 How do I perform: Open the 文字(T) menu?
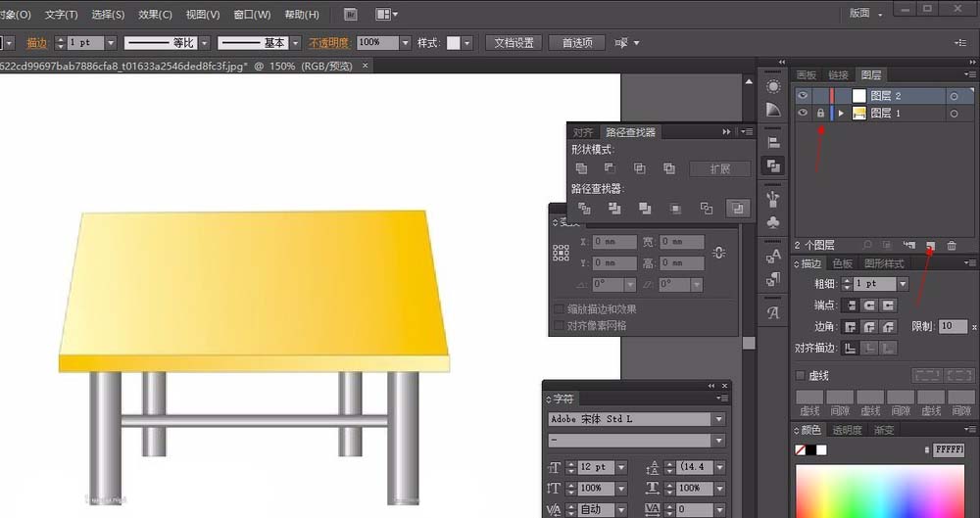[x=61, y=14]
